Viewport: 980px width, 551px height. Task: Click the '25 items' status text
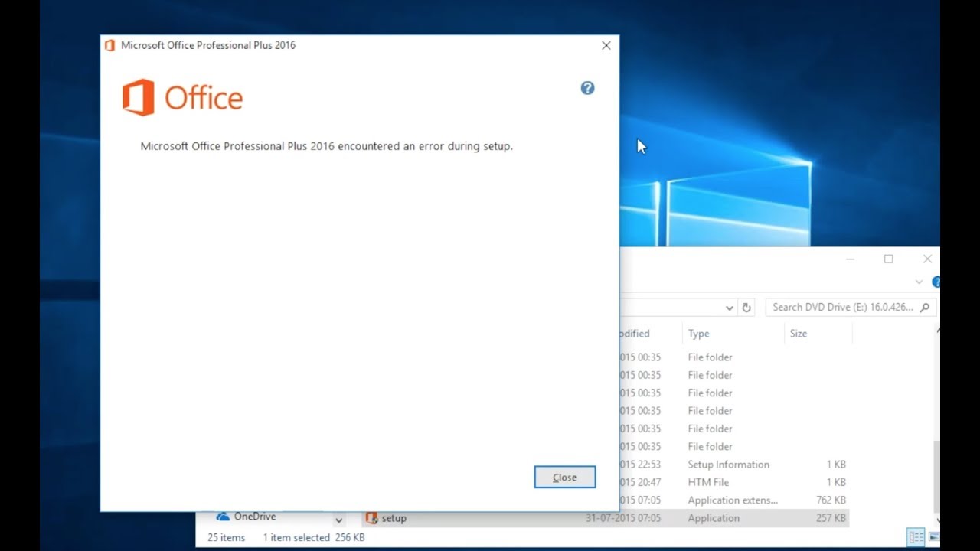[227, 538]
